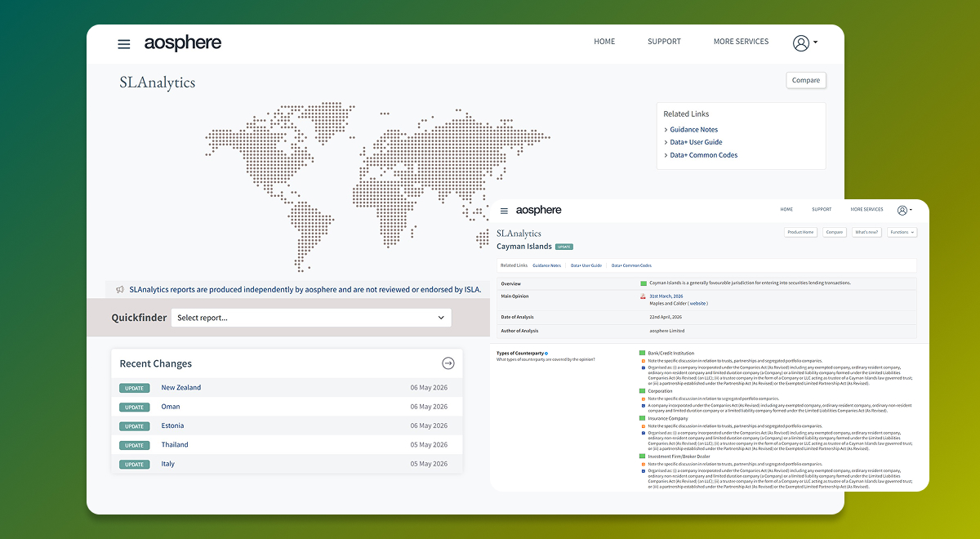
Task: Open the Italy recent change entry
Action: point(167,464)
